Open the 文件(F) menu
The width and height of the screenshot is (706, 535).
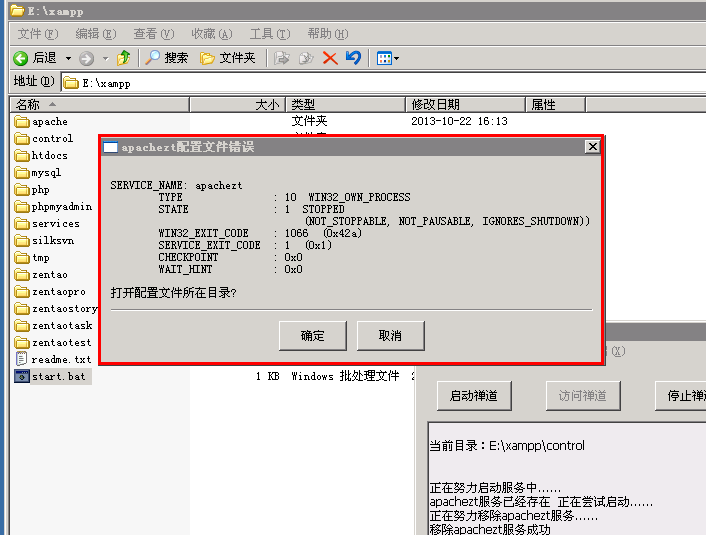click(x=38, y=34)
